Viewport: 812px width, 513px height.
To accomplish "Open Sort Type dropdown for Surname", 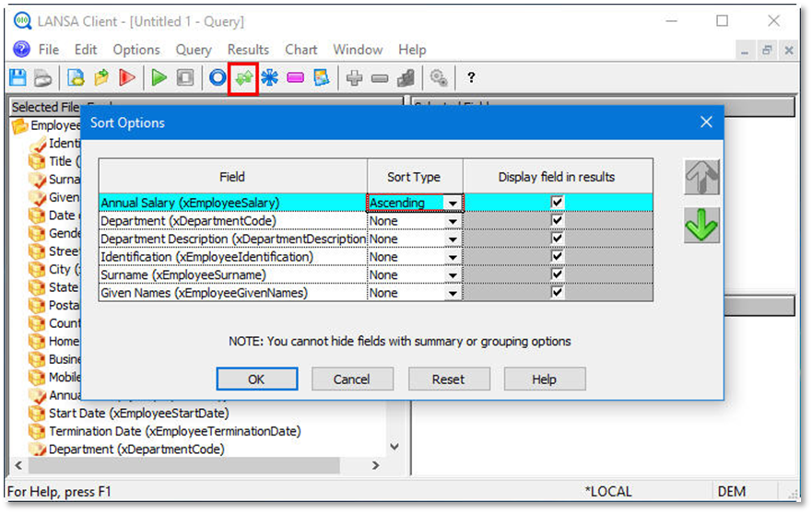I will [x=453, y=274].
